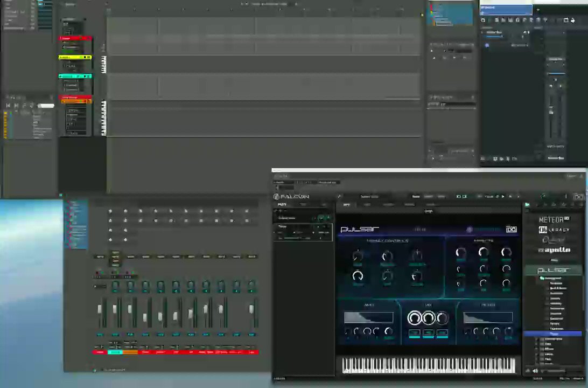Select the first red channel label in mixer
This screenshot has width=588, height=388.
(x=100, y=352)
